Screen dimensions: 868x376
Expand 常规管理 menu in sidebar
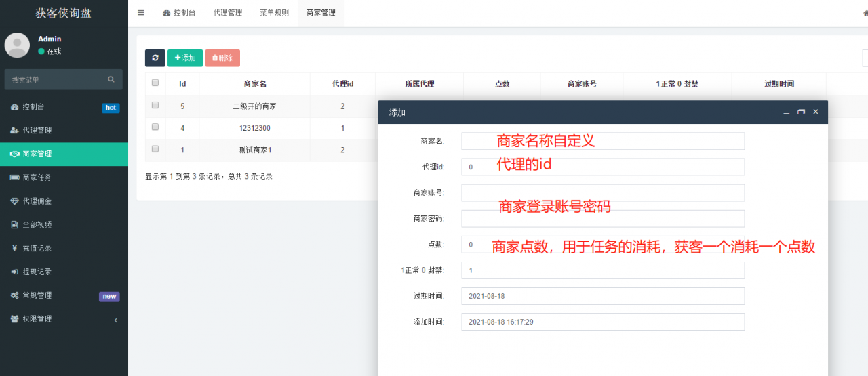pos(37,295)
